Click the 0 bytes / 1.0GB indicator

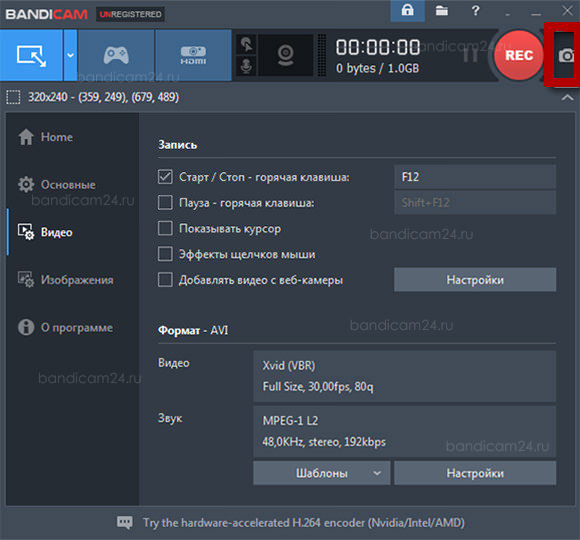point(378,68)
